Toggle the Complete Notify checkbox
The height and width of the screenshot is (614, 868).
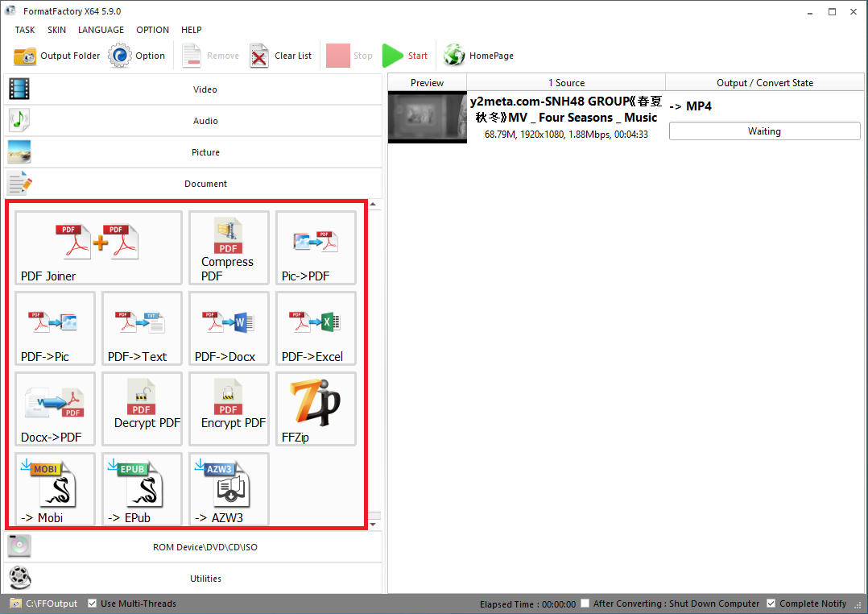click(771, 604)
